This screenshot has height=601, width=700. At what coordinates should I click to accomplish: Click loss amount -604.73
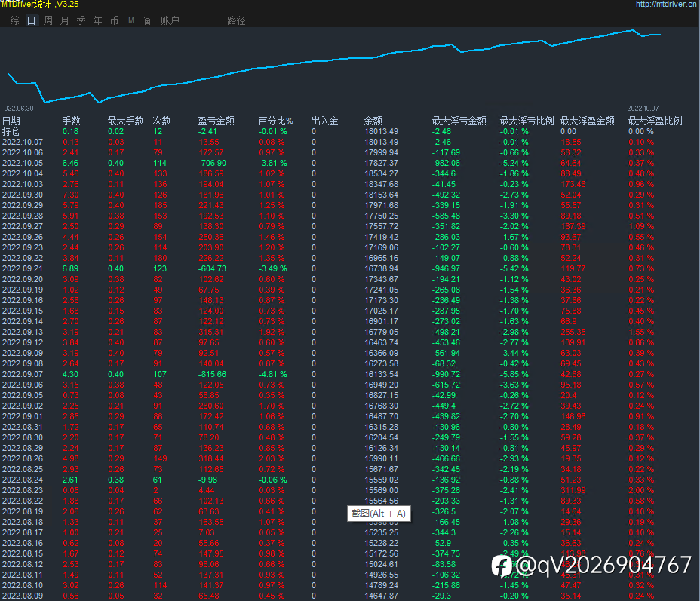pyautogui.click(x=212, y=268)
